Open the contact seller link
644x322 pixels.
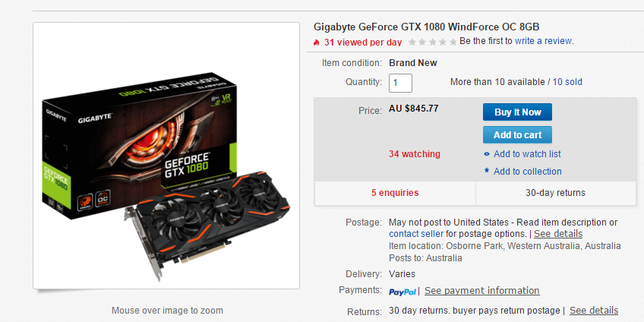pos(416,234)
